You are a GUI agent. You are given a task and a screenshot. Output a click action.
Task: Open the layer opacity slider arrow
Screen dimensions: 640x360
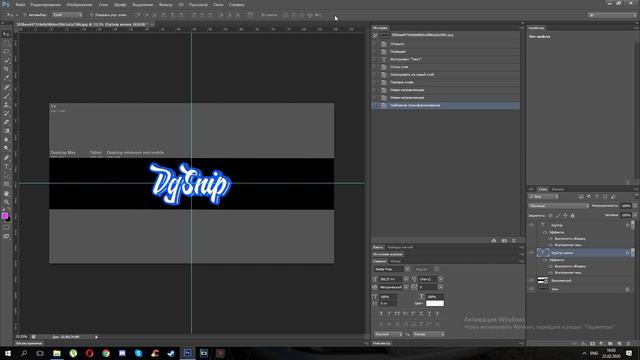[x=635, y=206]
